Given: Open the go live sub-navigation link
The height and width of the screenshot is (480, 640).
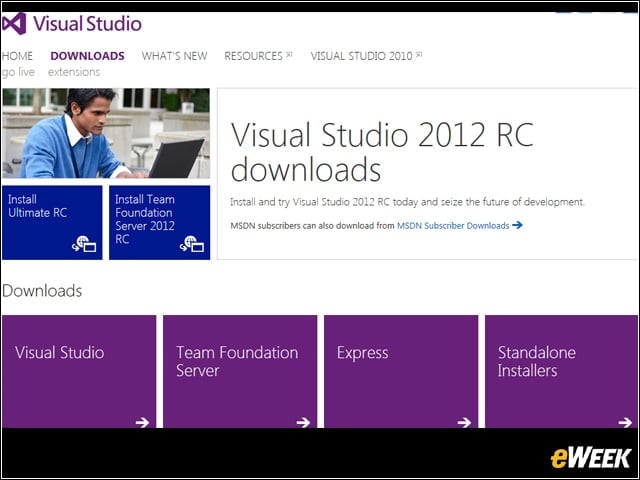Looking at the screenshot, I should click(x=18, y=72).
